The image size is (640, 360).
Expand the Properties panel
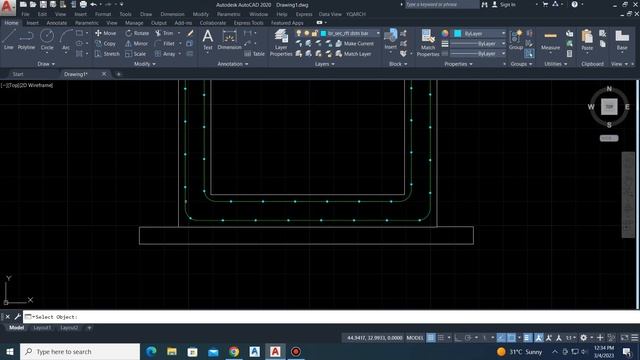click(458, 64)
